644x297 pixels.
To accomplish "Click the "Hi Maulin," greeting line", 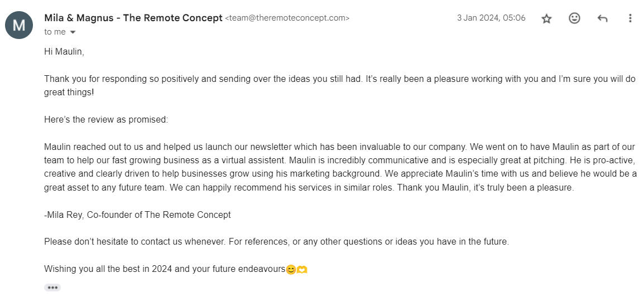I will point(64,51).
